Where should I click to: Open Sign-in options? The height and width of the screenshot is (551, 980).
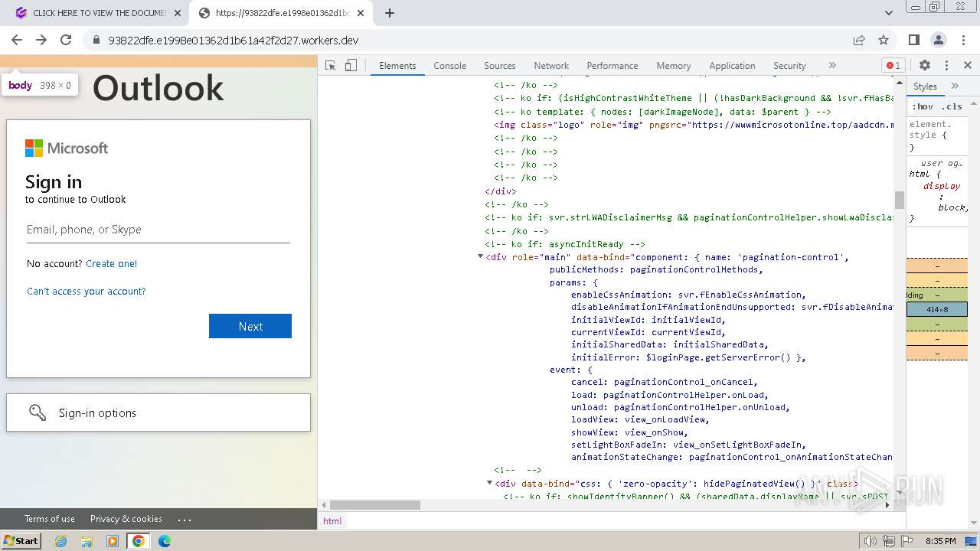coord(158,412)
